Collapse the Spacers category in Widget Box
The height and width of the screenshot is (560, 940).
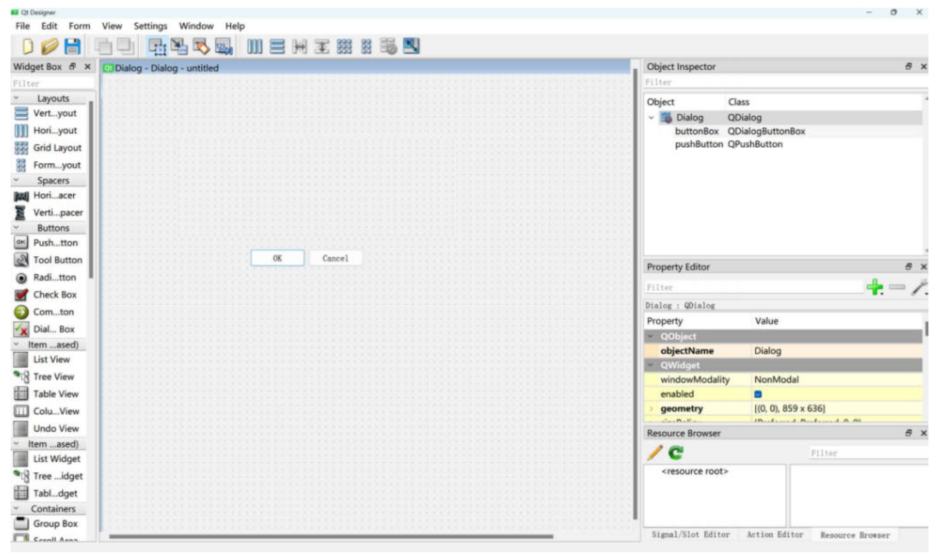pyautogui.click(x=16, y=180)
